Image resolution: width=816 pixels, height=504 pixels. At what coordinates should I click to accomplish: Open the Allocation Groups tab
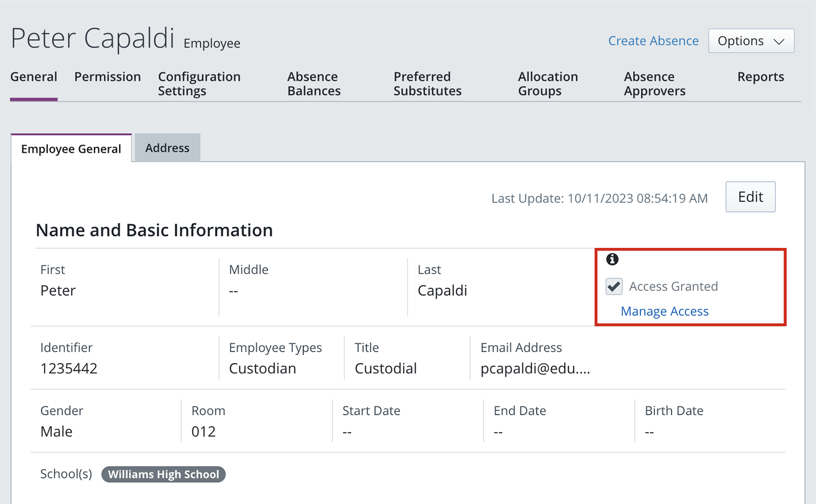pyautogui.click(x=547, y=84)
